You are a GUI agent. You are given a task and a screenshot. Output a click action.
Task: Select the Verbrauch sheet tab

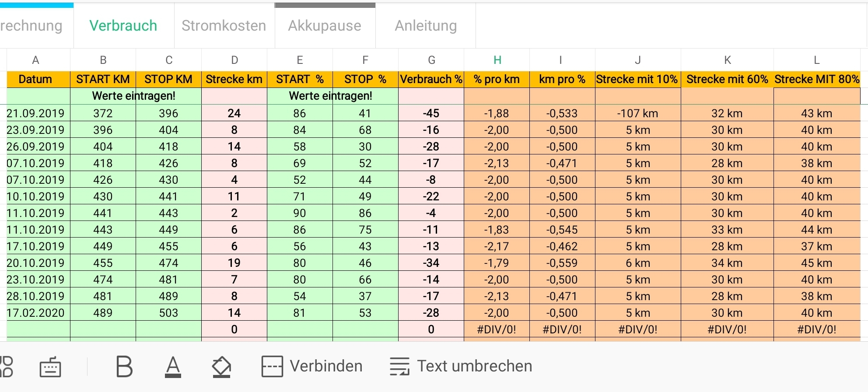pyautogui.click(x=123, y=26)
